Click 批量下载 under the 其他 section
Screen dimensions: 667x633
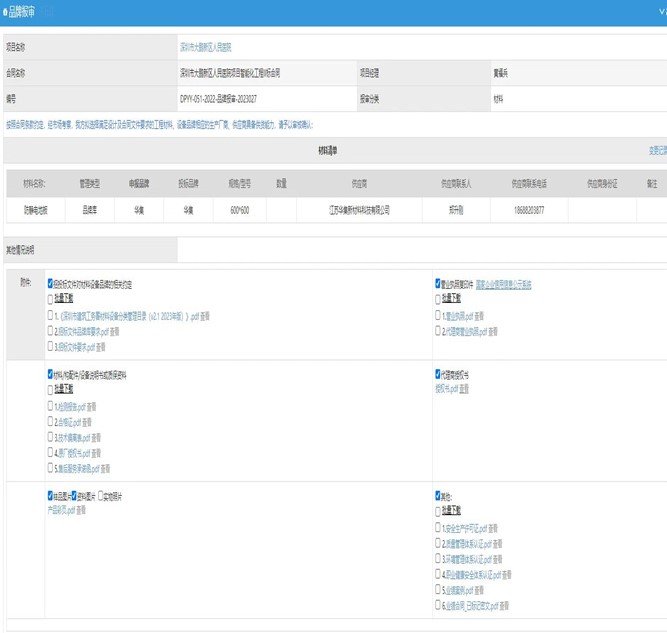pyautogui.click(x=451, y=510)
